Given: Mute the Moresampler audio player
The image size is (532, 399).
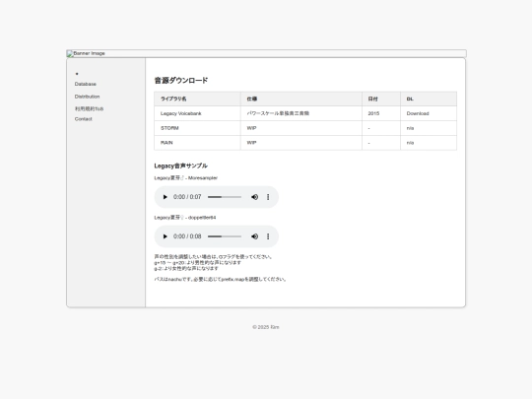Looking at the screenshot, I should click(254, 197).
